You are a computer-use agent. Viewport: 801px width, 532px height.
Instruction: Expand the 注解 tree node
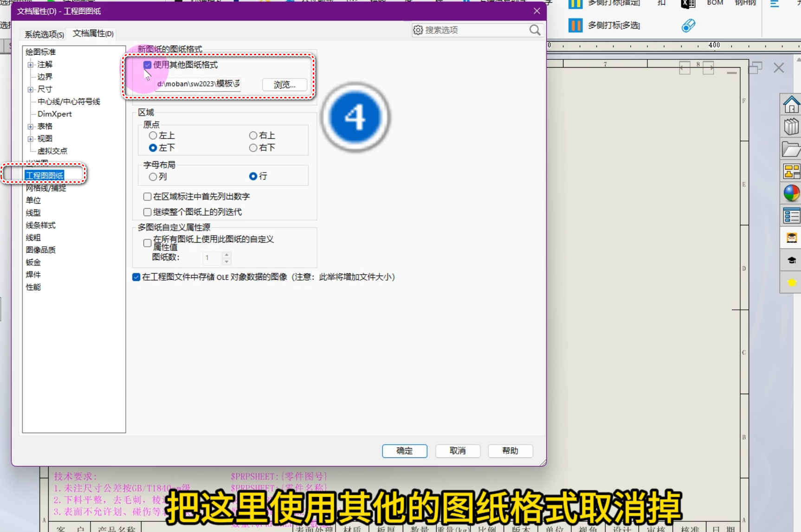click(30, 64)
